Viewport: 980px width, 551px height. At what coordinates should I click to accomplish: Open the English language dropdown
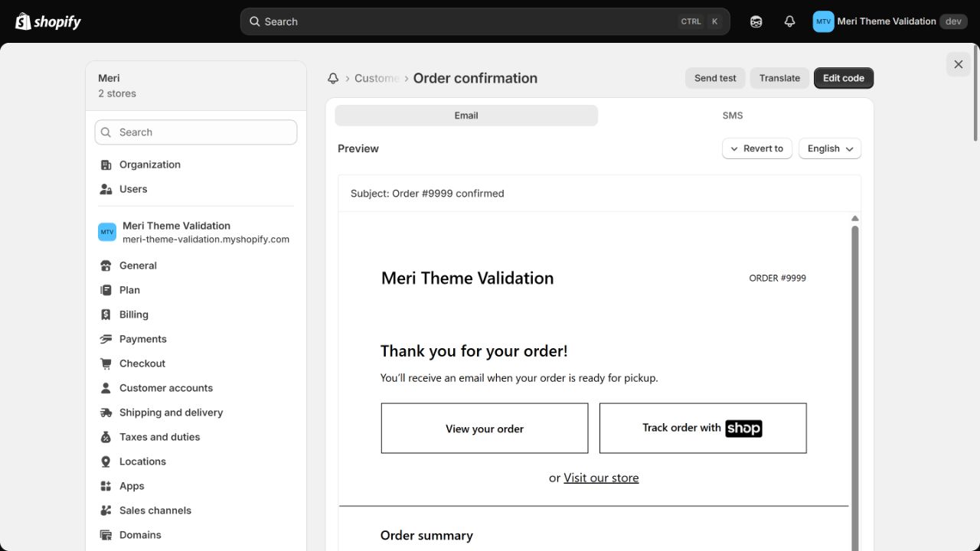[830, 148]
